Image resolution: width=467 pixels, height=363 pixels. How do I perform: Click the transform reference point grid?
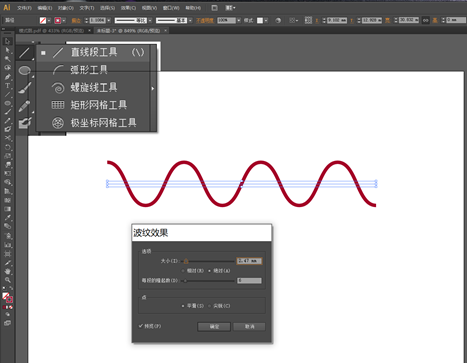tap(308, 21)
